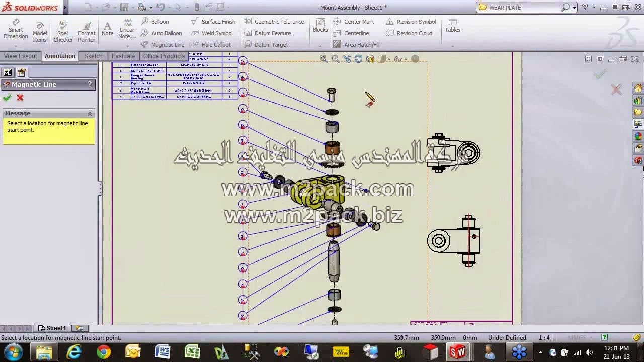Apply Area Hatch/Fill

coord(356,45)
